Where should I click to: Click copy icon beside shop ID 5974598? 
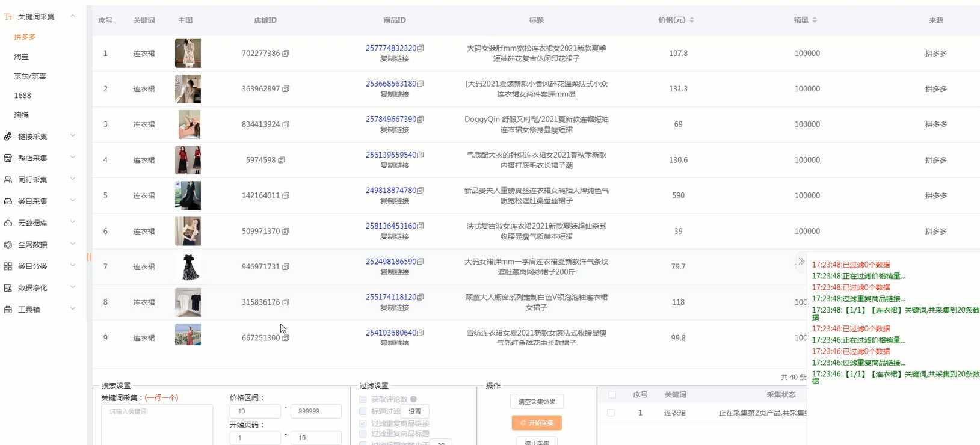tap(282, 160)
